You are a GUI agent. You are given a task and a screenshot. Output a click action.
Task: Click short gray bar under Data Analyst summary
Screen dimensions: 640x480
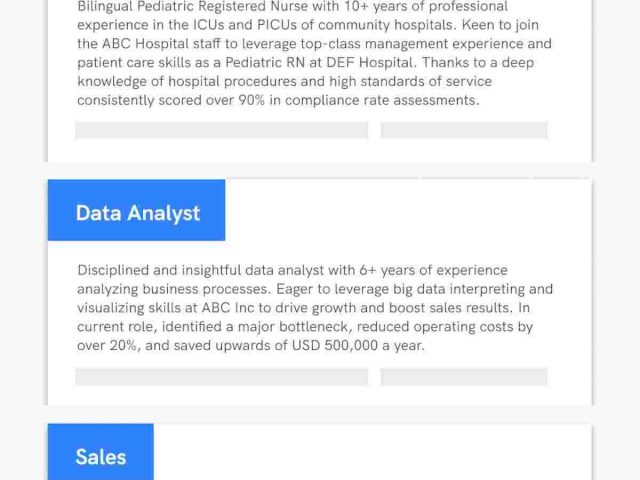coord(463,377)
